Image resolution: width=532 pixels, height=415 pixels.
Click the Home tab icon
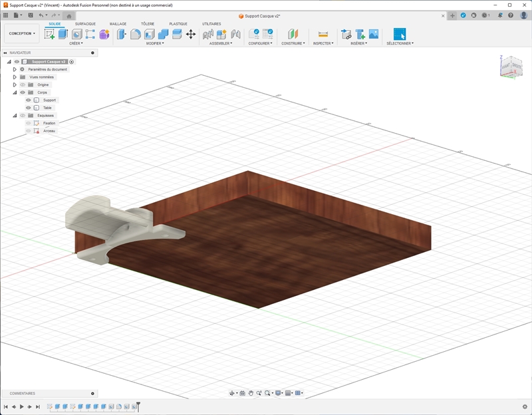point(69,16)
